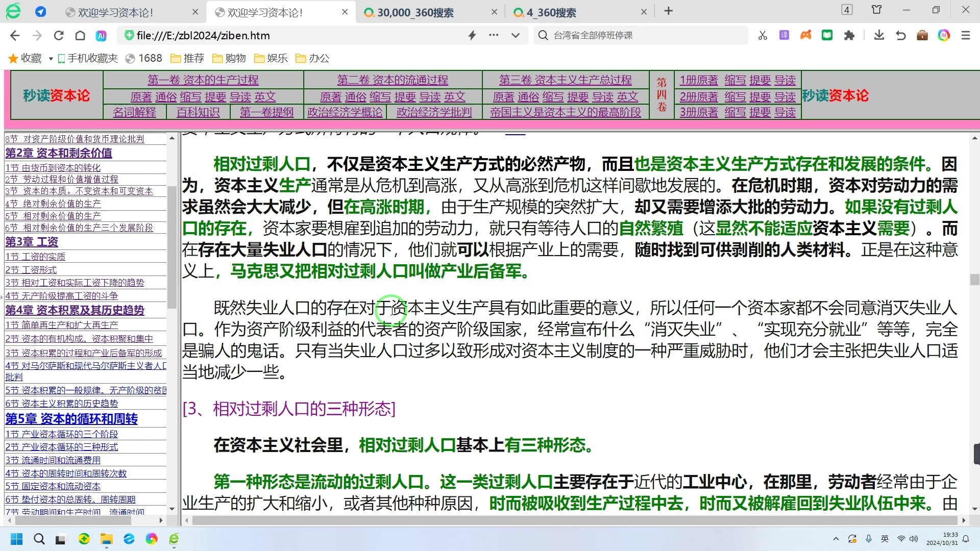Click main content scroll-up arrow
Image resolution: width=980 pixels, height=551 pixels.
[975, 138]
